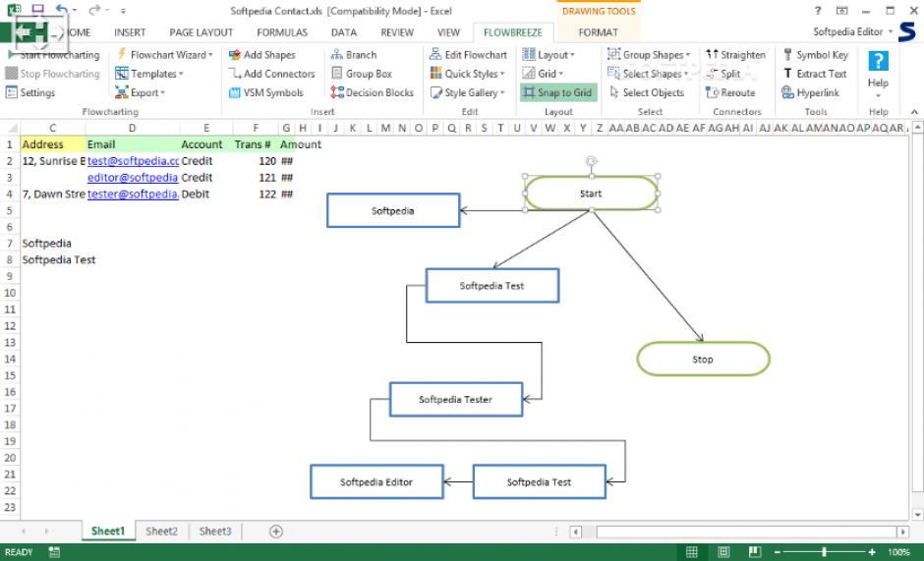Click the horizontal scrollbar track
Viewport: 924px width, 561px height.
(x=746, y=532)
